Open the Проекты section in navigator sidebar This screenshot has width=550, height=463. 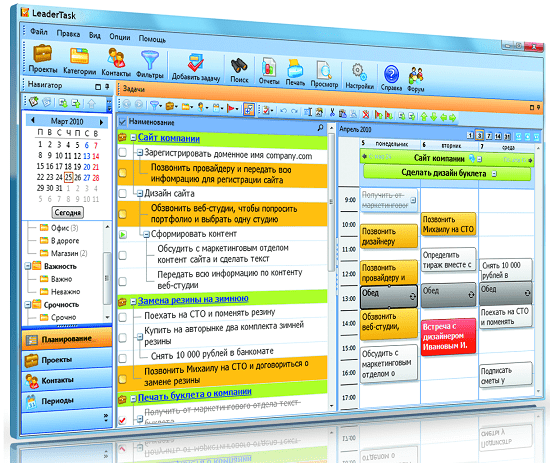67,360
